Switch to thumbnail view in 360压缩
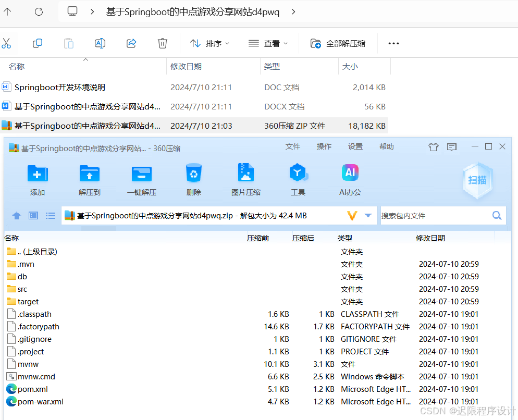The width and height of the screenshot is (518, 420). [x=33, y=215]
